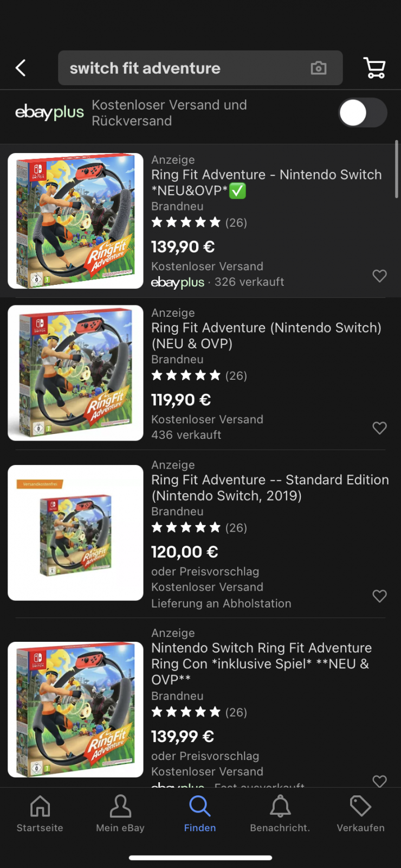This screenshot has height=868, width=401.
Task: Open 'Ring Fit Adventure (Nintendo Switch) (NEU & OVP)' title
Action: tap(266, 335)
